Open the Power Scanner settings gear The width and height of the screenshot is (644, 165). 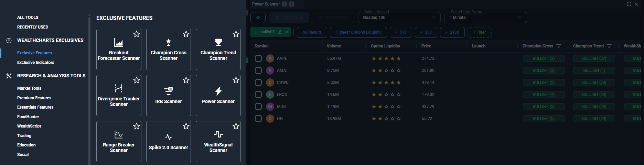pyautogui.click(x=258, y=18)
